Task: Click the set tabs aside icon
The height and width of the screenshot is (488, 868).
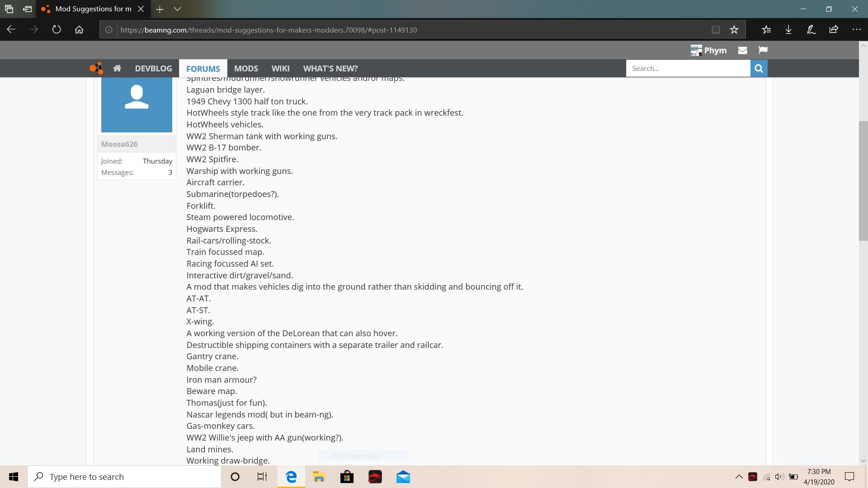Action: point(27,9)
